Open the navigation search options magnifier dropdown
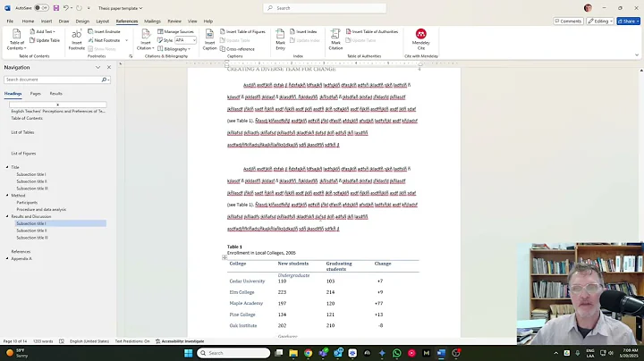Image resolution: width=644 pixels, height=361 pixels. pos(106,80)
